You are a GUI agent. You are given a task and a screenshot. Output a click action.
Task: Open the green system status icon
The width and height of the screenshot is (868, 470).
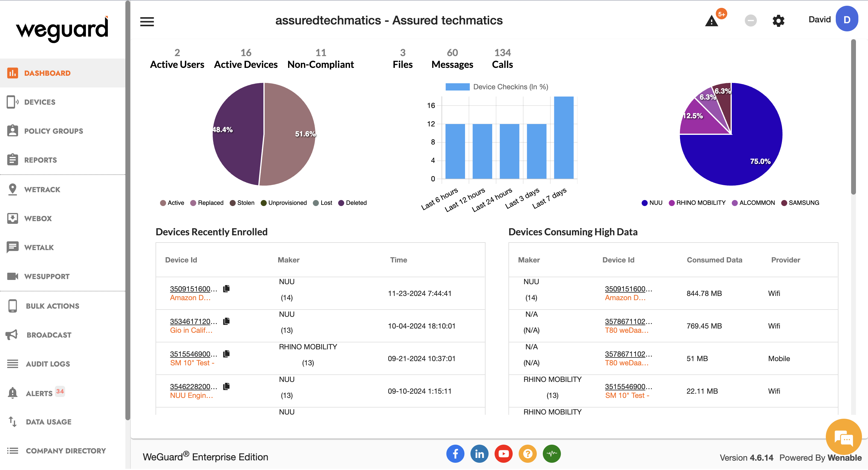click(552, 454)
